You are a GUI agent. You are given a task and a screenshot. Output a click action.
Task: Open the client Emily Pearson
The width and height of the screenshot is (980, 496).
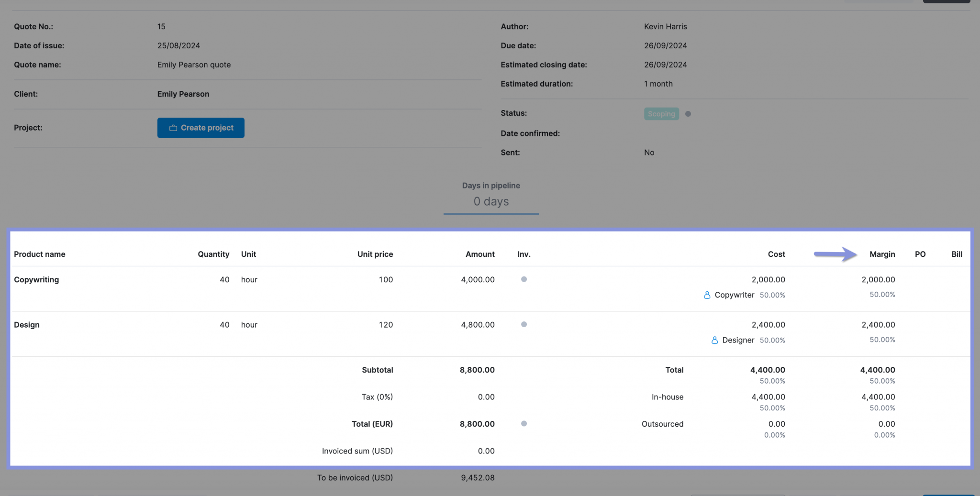pyautogui.click(x=183, y=94)
